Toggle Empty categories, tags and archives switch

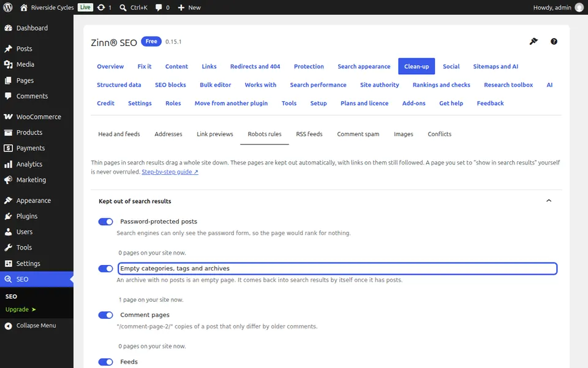105,269
